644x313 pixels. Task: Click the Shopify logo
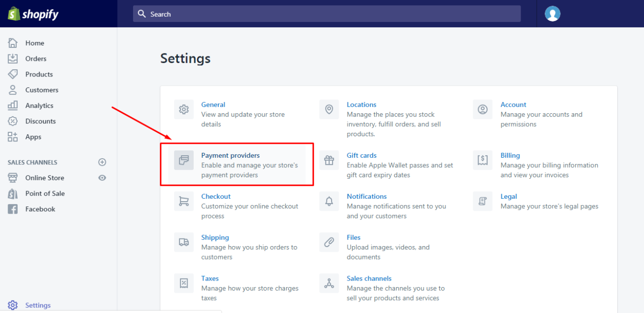point(33,14)
